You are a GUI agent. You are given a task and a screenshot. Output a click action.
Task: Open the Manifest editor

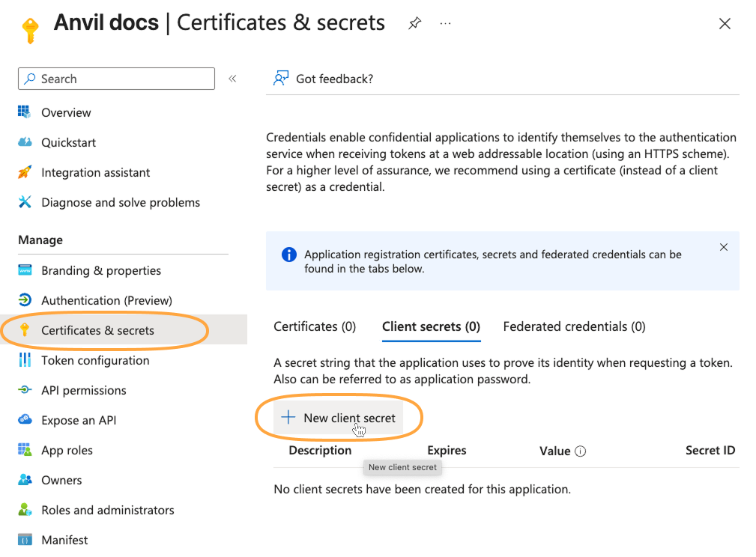click(64, 539)
